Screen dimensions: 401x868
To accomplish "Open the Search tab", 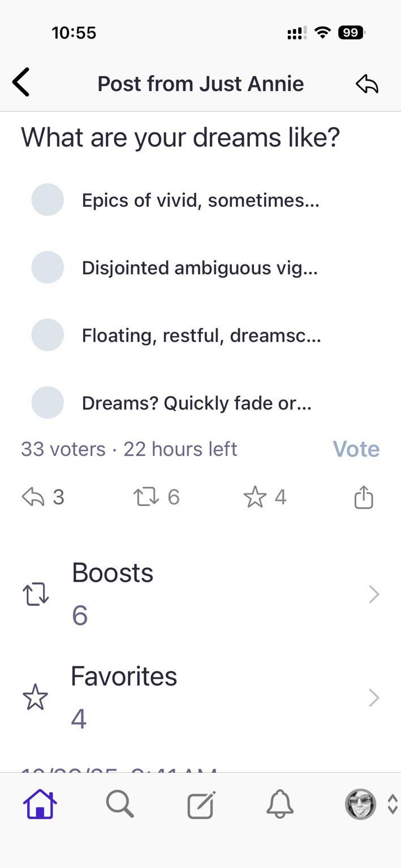I will click(120, 805).
